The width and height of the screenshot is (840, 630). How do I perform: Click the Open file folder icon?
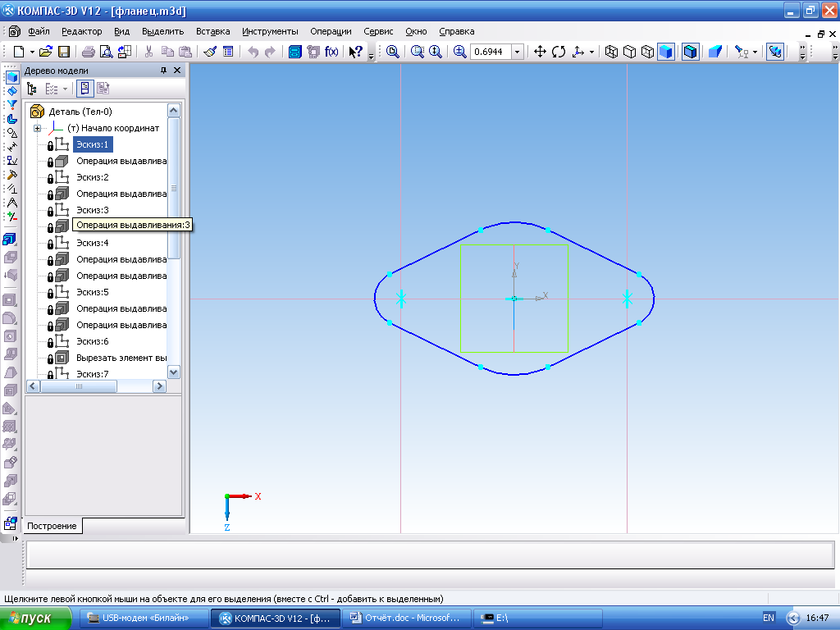(46, 52)
